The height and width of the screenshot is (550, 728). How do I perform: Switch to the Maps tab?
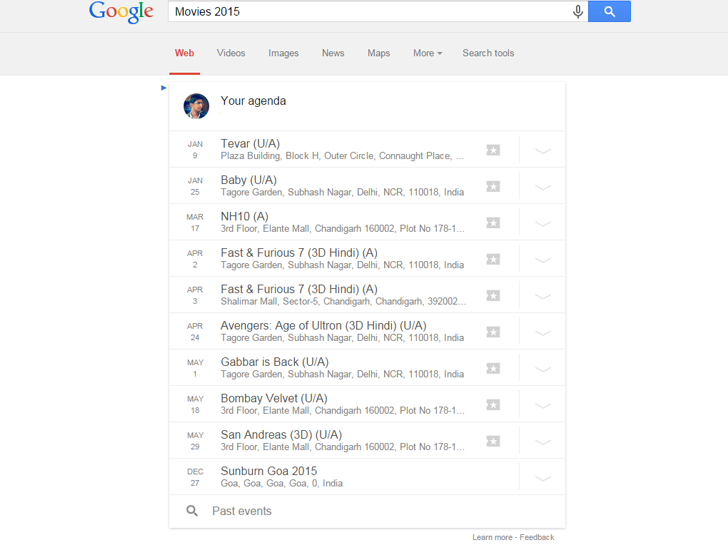pos(378,53)
